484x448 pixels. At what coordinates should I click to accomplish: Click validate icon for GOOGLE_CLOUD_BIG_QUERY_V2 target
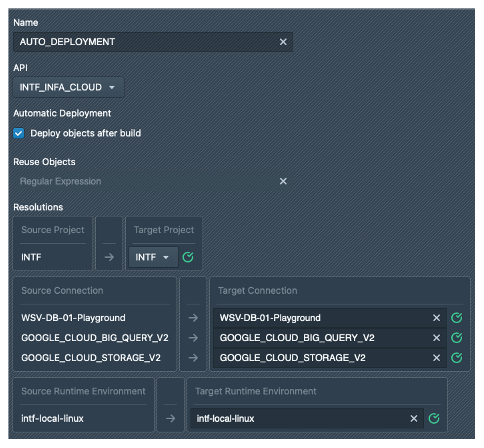[x=457, y=338]
